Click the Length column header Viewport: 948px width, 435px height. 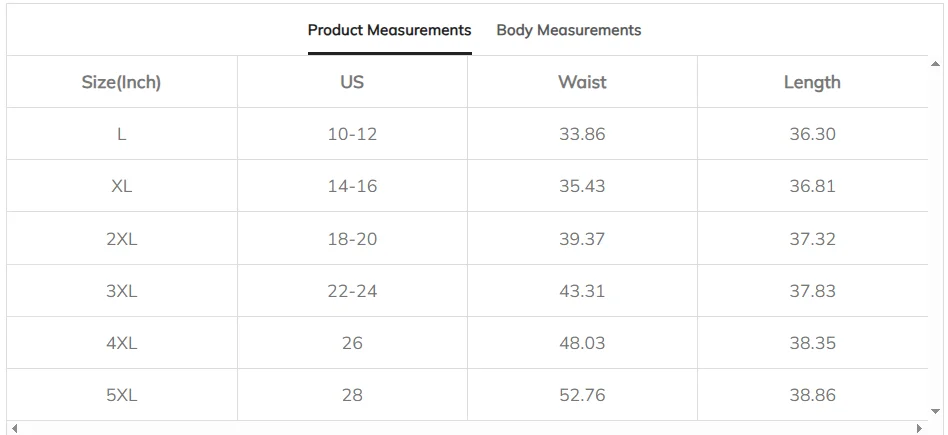(812, 82)
